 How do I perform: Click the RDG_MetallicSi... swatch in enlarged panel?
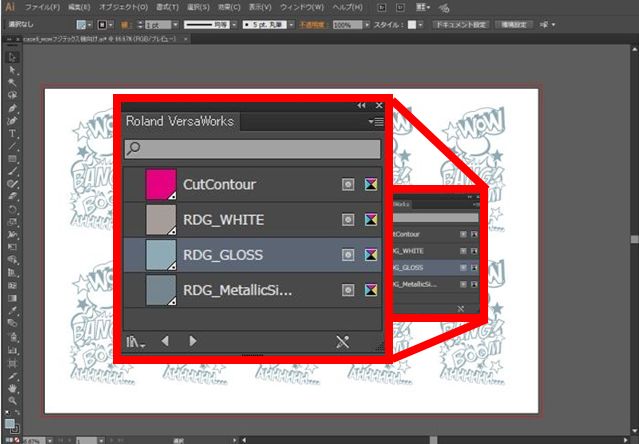(x=161, y=290)
